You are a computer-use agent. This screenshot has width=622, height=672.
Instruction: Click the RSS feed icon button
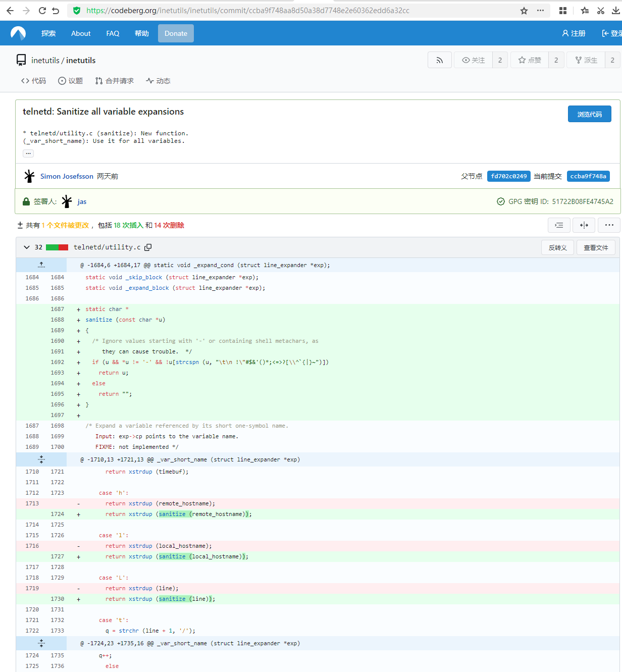[x=439, y=60]
